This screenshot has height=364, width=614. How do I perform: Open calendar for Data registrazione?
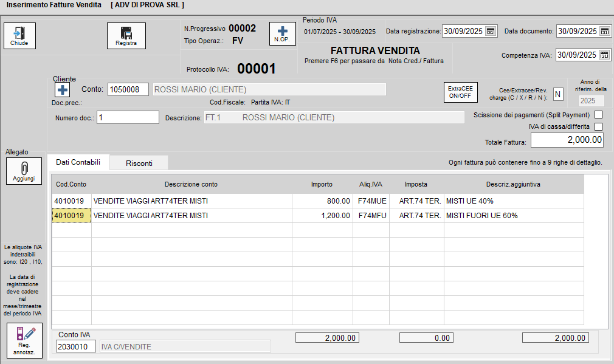coord(491,31)
